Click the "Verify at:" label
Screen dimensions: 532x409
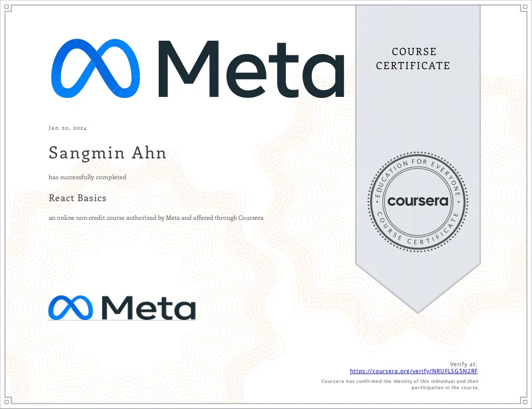point(463,364)
